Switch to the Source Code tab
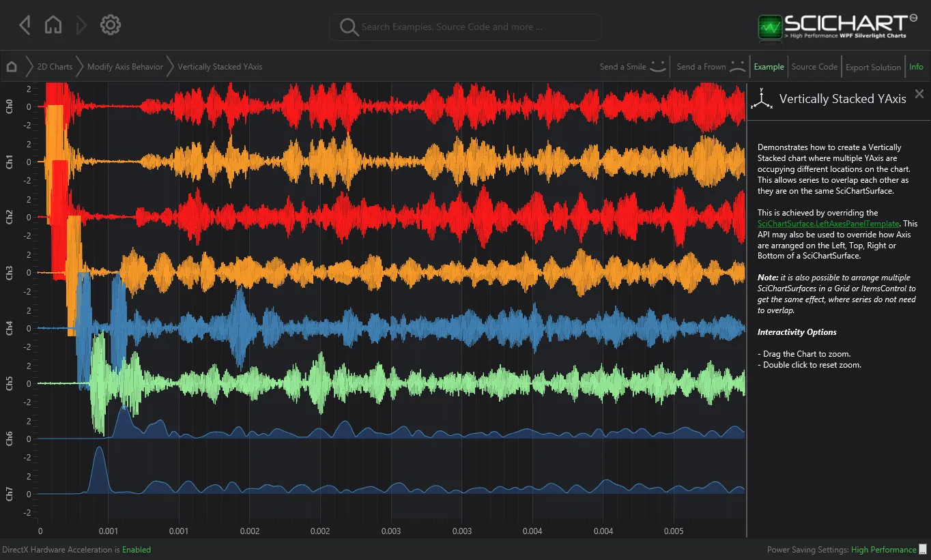This screenshot has height=560, width=931. pos(814,67)
